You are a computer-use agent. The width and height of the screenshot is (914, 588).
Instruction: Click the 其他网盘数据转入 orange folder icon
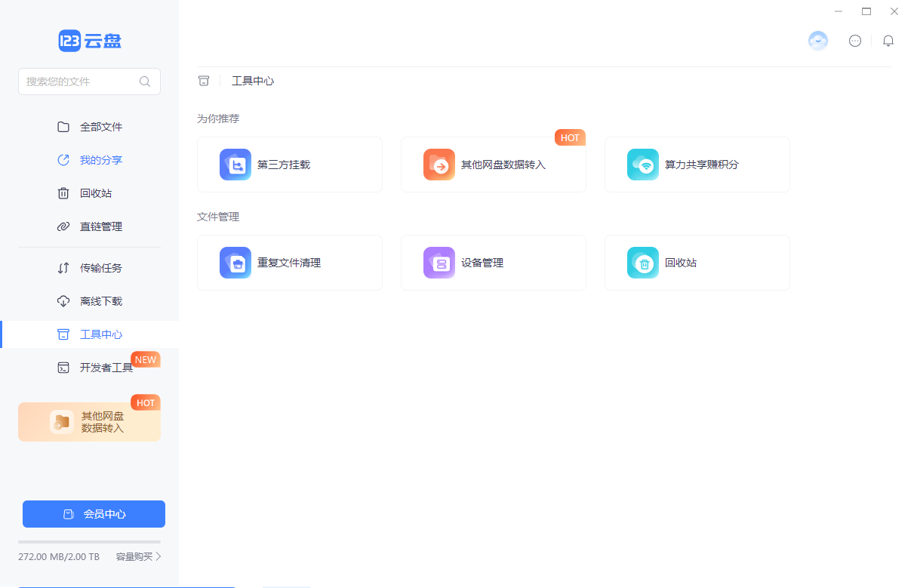[x=439, y=165]
